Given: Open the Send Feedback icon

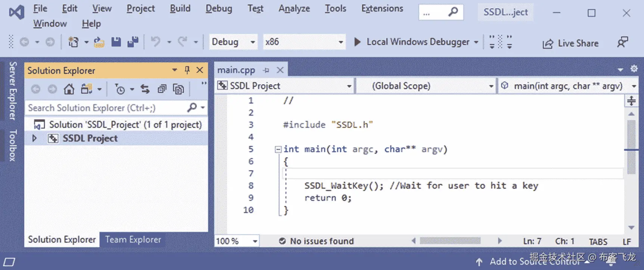Looking at the screenshot, I should tap(622, 42).
